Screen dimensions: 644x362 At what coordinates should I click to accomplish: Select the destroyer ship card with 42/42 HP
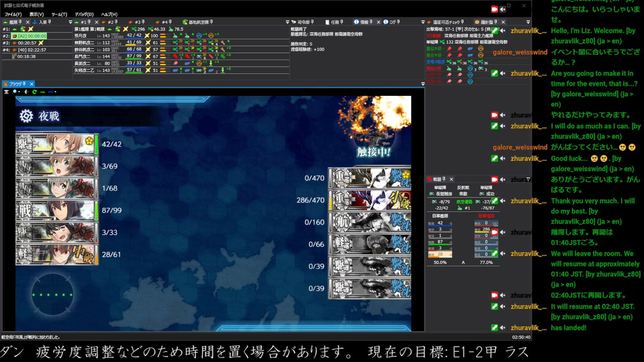tap(57, 145)
